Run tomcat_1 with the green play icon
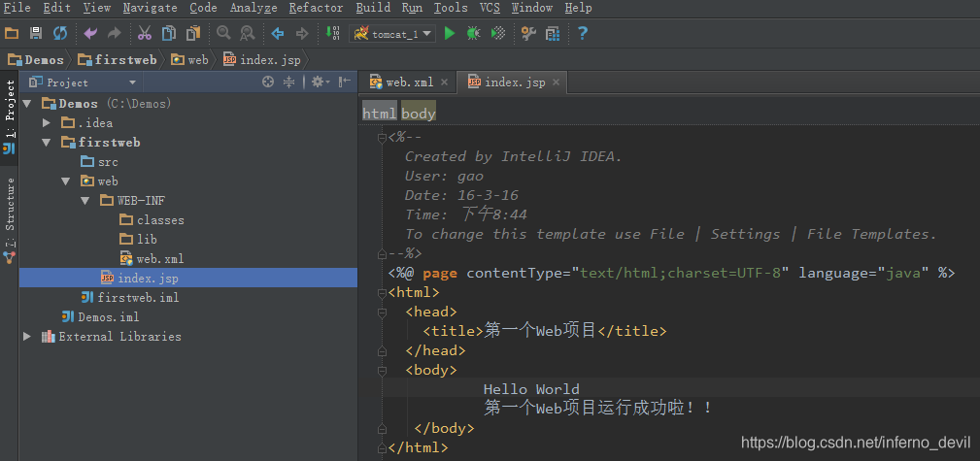This screenshot has width=980, height=461. pyautogui.click(x=450, y=34)
